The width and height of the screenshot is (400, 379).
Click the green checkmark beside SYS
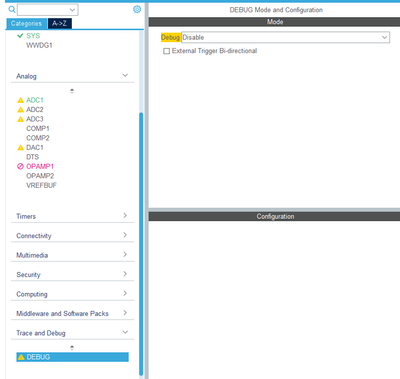(x=20, y=35)
